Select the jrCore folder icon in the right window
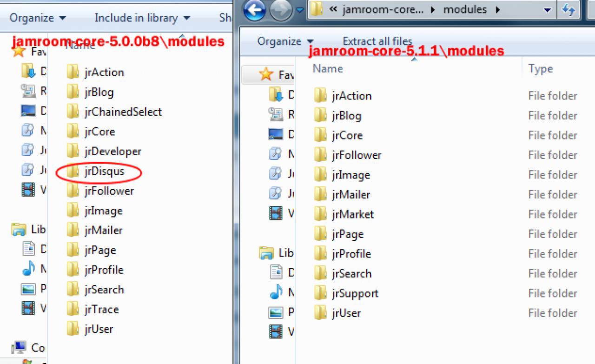Screen dimensions: 595x364 pos(320,135)
